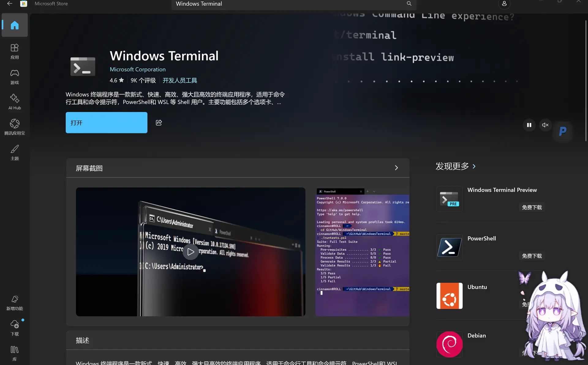Go back using the back arrow

point(10,4)
